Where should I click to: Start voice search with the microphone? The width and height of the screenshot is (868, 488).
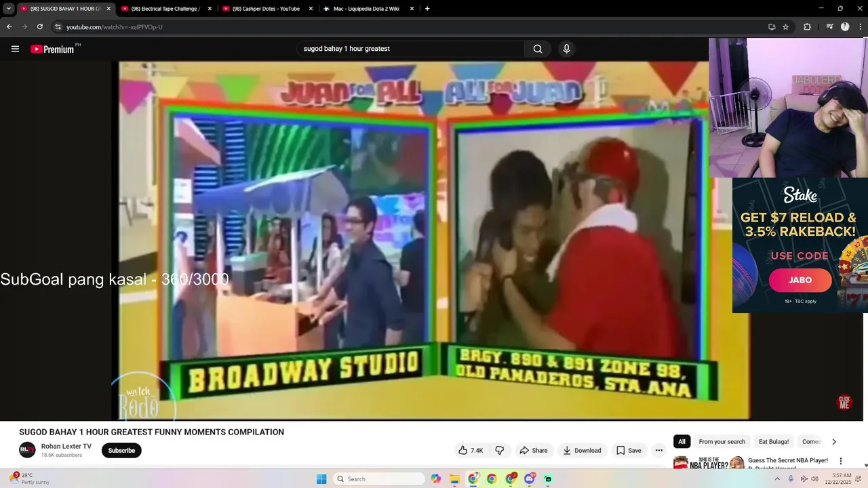click(566, 49)
